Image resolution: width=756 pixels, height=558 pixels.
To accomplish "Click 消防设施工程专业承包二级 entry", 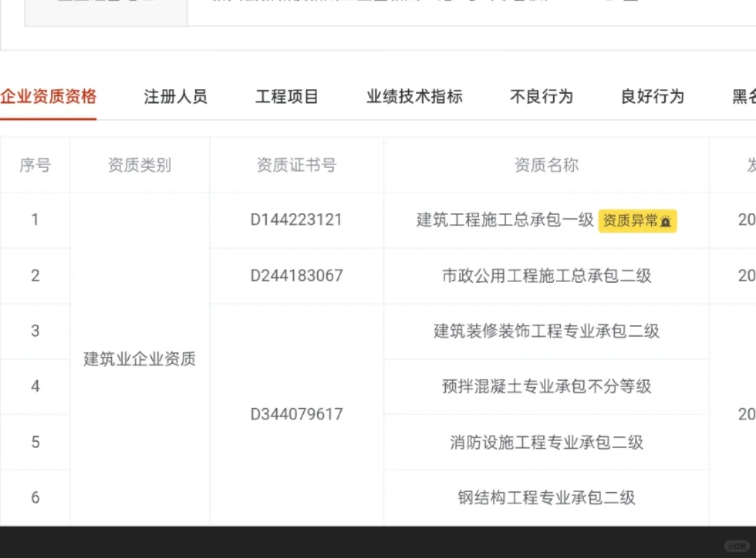I will pos(547,442).
